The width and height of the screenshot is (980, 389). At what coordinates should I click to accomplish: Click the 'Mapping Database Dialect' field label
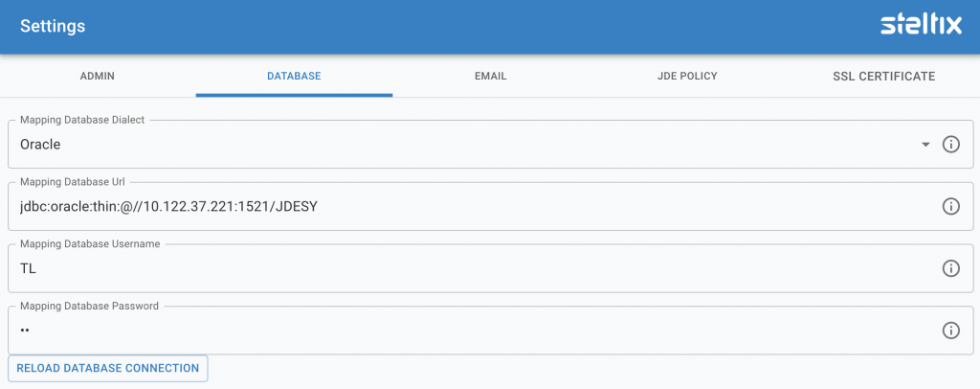tap(83, 120)
